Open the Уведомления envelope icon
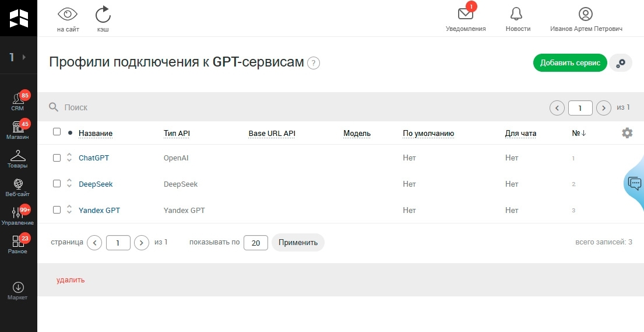Screen dimensions: 644x332 [x=465, y=14]
